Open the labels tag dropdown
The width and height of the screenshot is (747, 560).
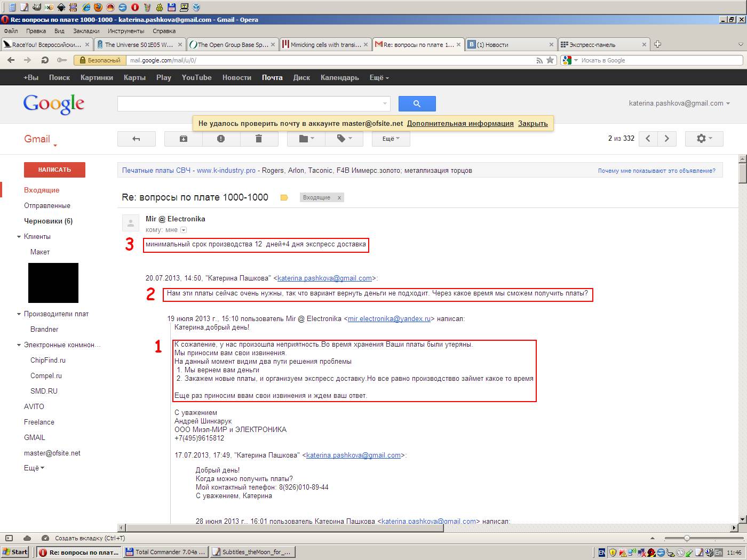pyautogui.click(x=344, y=139)
